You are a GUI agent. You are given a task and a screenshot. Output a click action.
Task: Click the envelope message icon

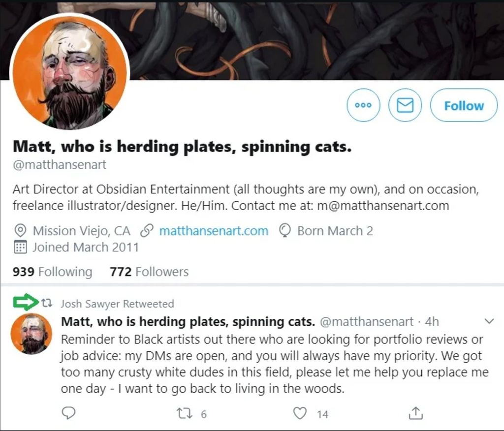coord(405,105)
